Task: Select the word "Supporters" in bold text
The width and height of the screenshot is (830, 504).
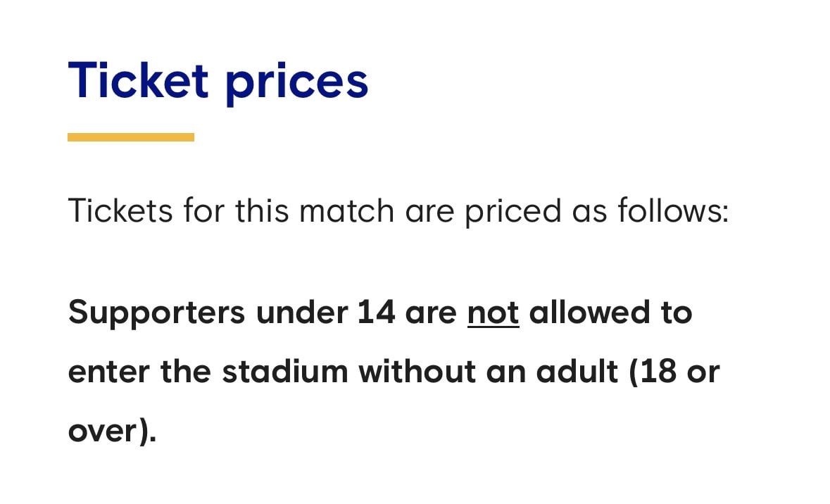Action: tap(156, 314)
